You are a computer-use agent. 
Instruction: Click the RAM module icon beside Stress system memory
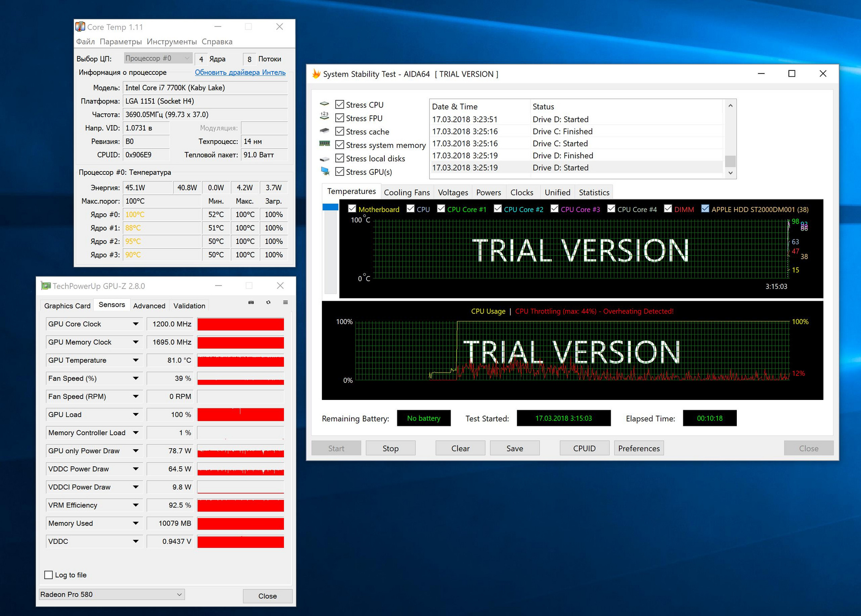tap(325, 143)
